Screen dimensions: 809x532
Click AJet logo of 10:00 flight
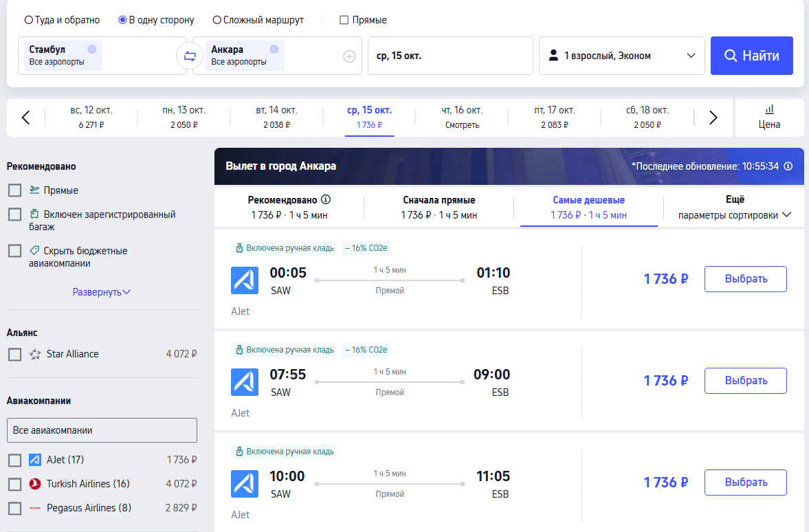(245, 483)
